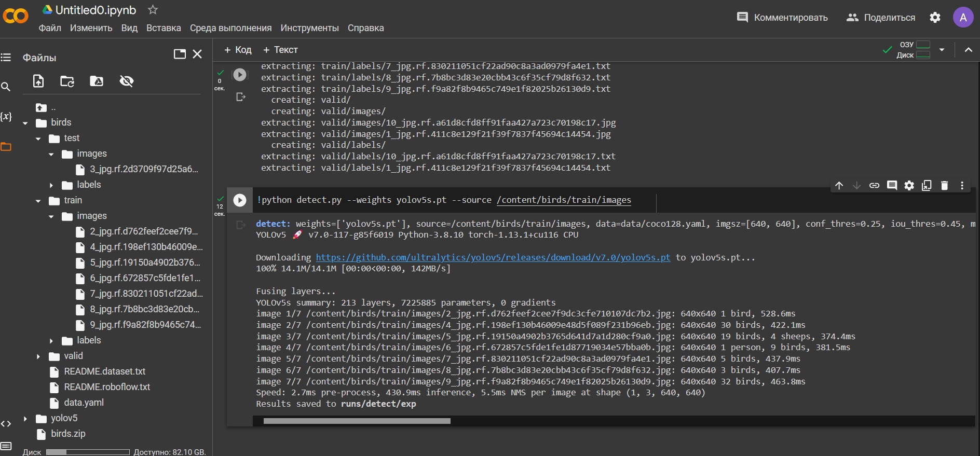
Task: Collapse the test images folder
Action: (51, 154)
